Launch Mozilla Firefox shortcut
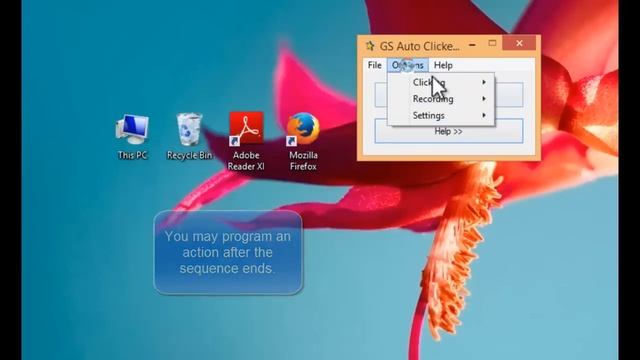Screen dimensions: 640x360 click(x=303, y=141)
